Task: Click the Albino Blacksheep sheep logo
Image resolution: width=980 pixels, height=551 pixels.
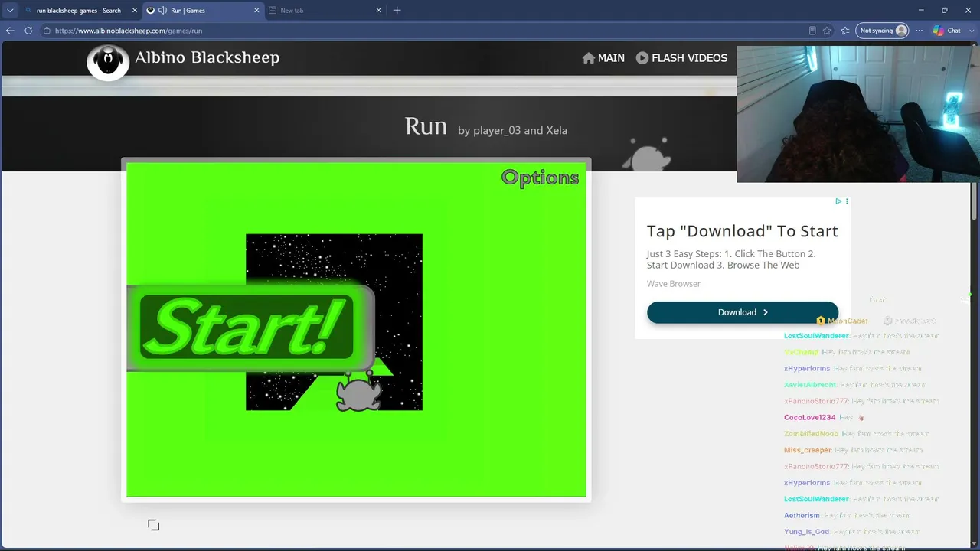Action: (107, 62)
